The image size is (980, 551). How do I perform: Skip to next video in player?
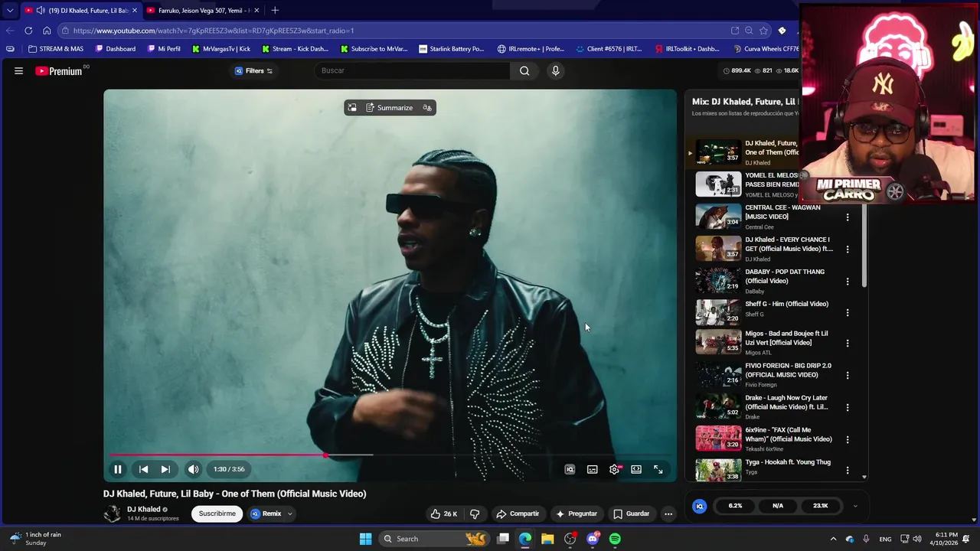click(x=165, y=469)
